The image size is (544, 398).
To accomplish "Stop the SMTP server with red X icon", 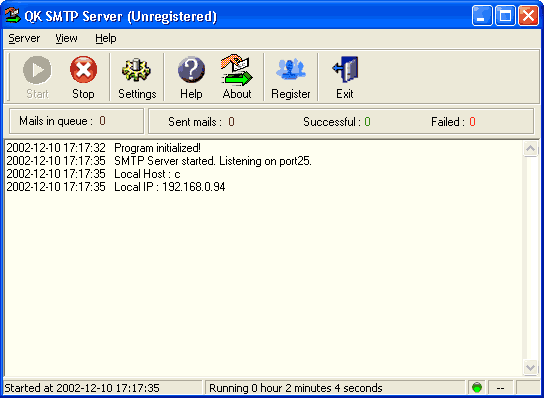I will click(83, 70).
